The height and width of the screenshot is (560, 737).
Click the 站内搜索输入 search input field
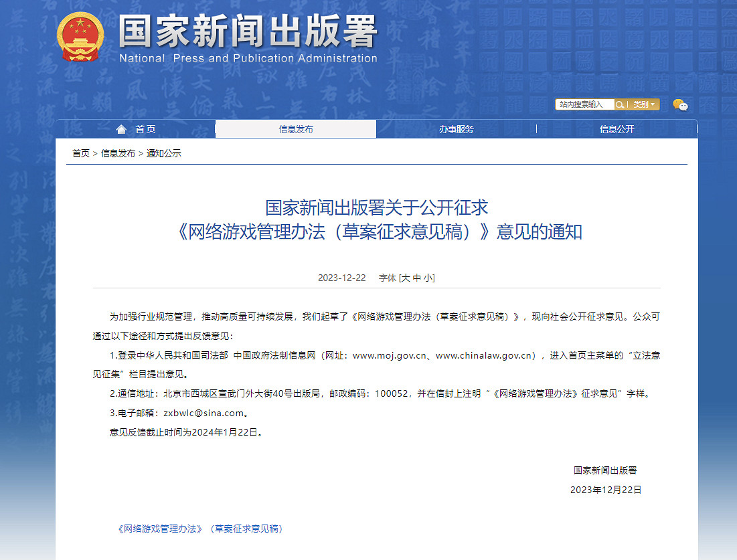tap(584, 104)
